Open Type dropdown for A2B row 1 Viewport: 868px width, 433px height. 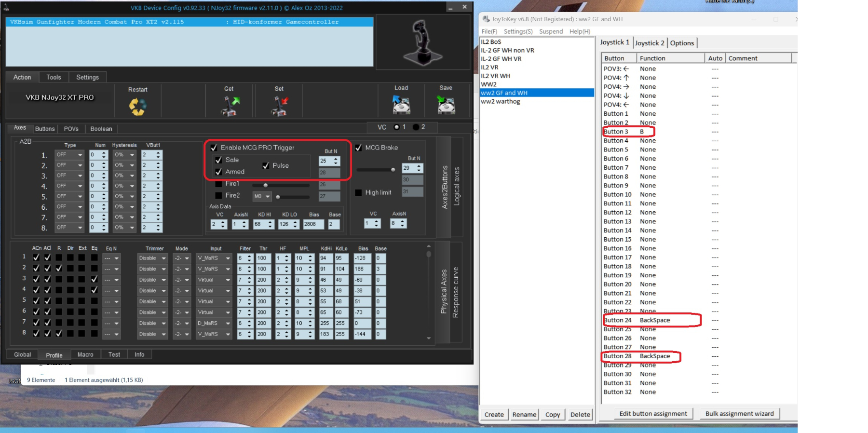click(x=69, y=155)
